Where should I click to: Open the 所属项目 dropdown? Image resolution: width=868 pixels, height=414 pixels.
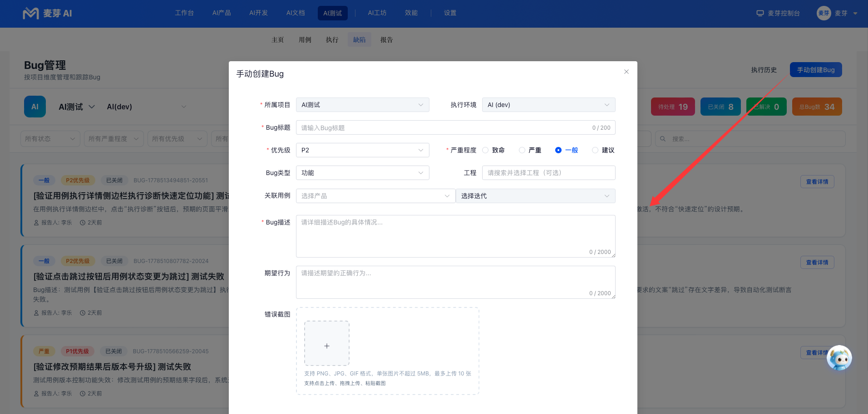[363, 105]
